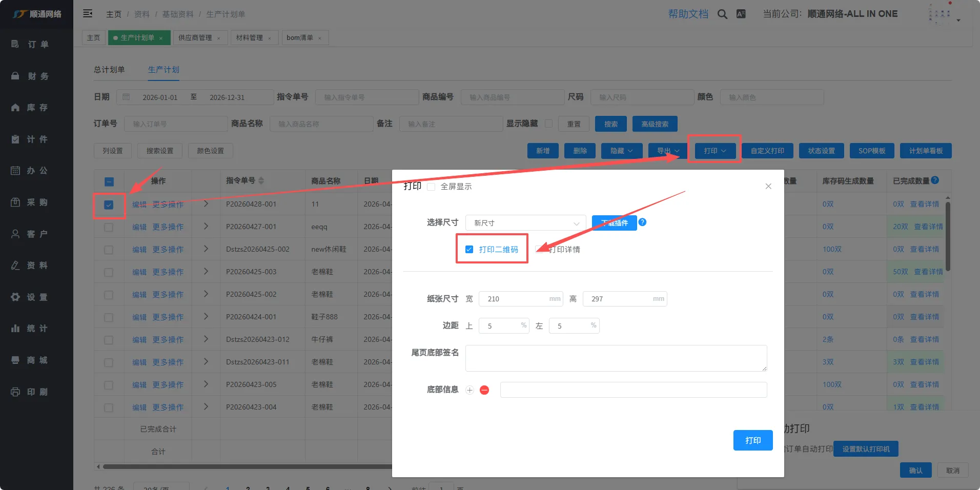
Task: Click the red minus icon beside 底部信息
Action: (x=484, y=390)
